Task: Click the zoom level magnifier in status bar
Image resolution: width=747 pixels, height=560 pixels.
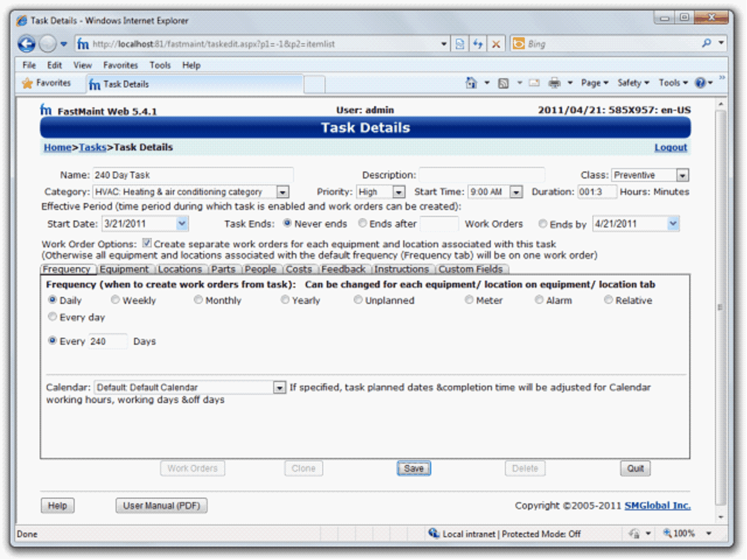Action: click(667, 533)
